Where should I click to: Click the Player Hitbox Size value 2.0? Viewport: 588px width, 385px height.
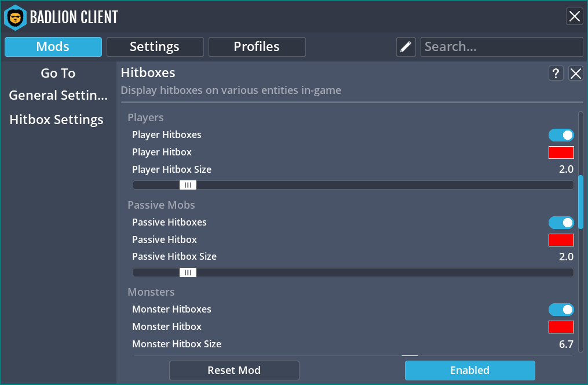pos(566,169)
